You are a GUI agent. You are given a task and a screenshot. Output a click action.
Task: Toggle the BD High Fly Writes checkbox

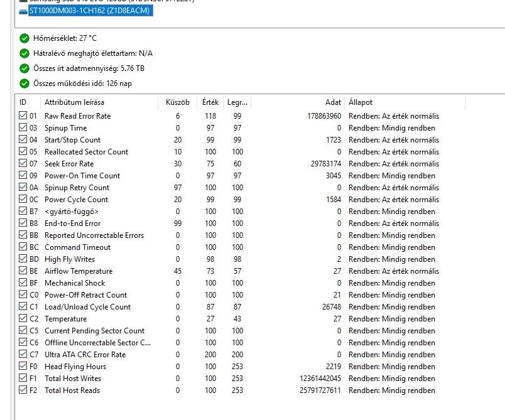[23, 258]
